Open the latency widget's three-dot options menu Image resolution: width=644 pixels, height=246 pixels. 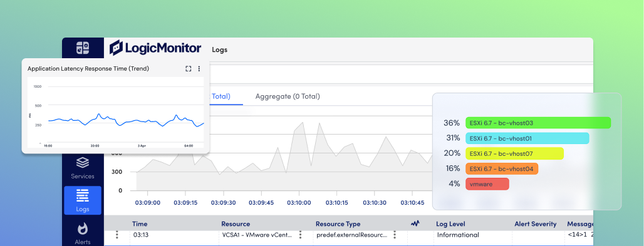click(x=199, y=69)
